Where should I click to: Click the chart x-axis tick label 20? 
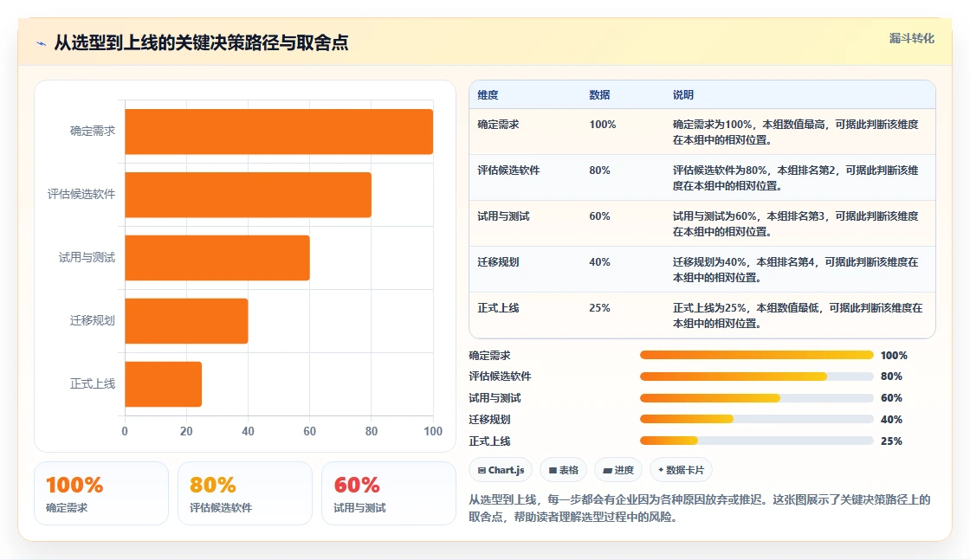click(186, 431)
